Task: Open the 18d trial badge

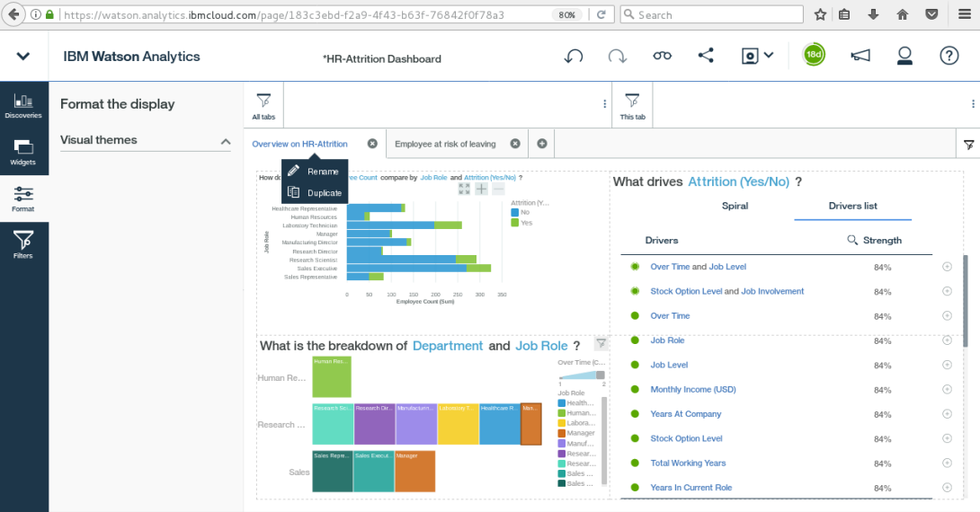Action: tap(814, 54)
